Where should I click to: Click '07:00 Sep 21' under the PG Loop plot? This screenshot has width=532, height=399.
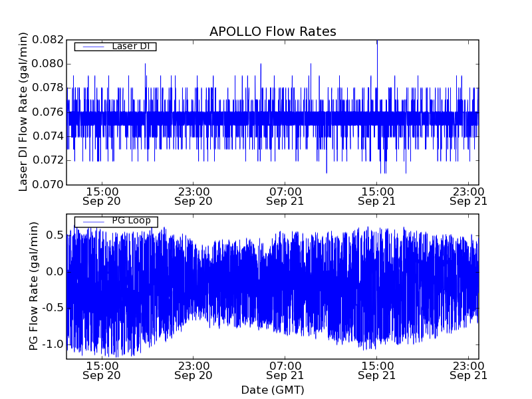[285, 371]
